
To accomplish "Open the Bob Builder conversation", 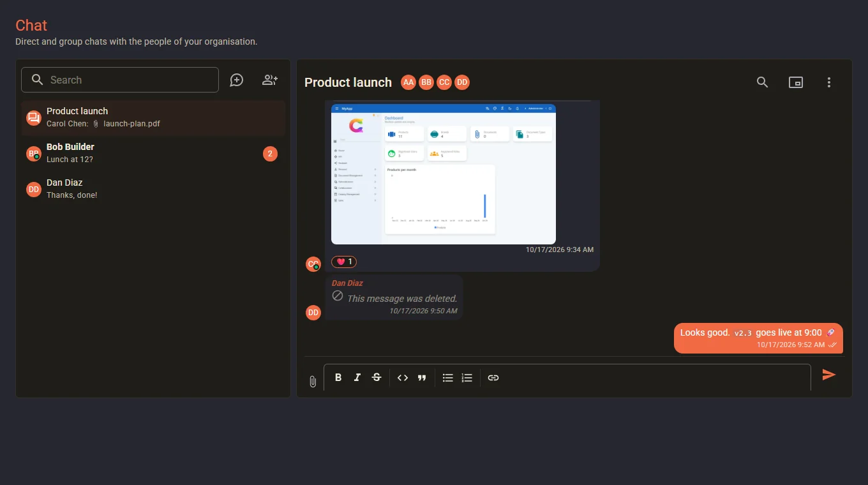I will 153,153.
